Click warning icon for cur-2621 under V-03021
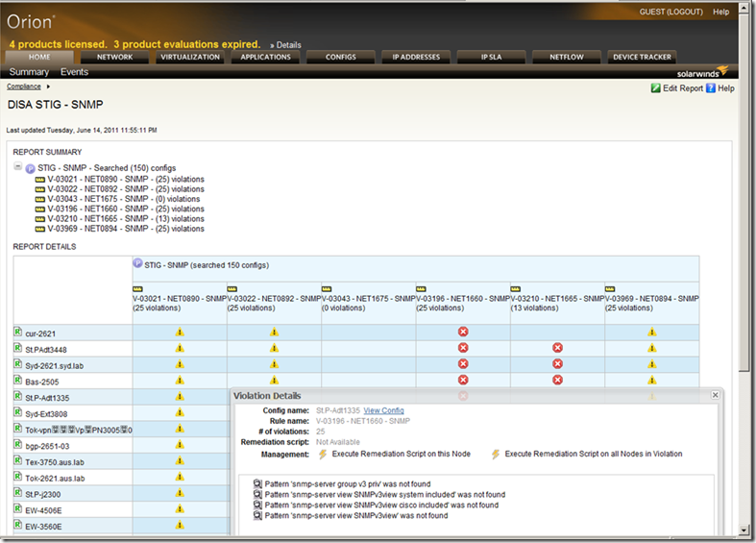 click(x=180, y=332)
